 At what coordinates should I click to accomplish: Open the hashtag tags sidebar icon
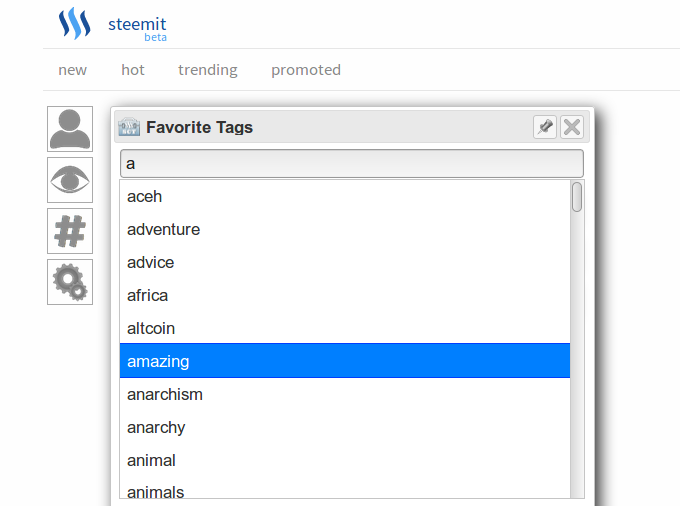70,231
